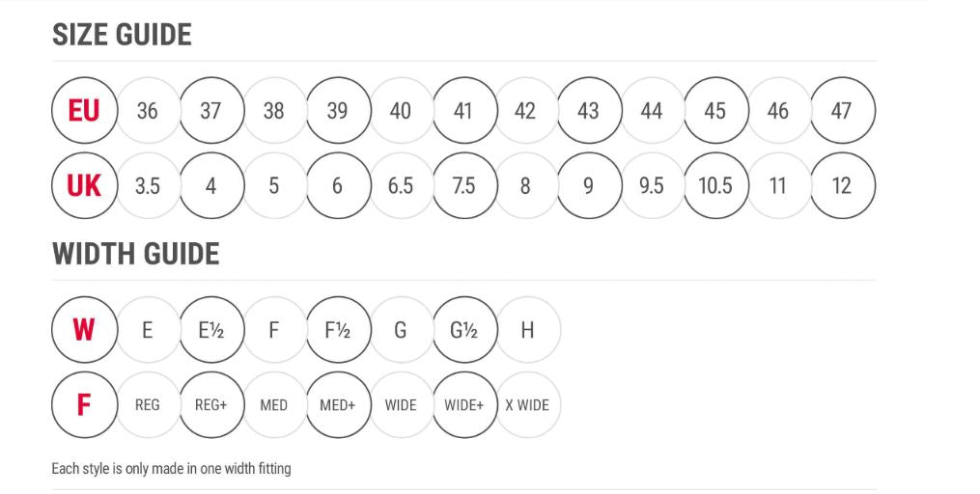Viewport: 980px width, 494px height.
Task: Choose width G
Action: click(401, 330)
